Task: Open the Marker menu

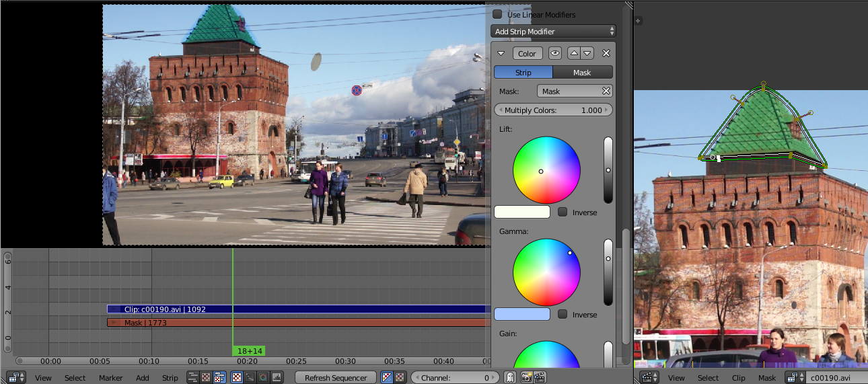Action: click(110, 377)
